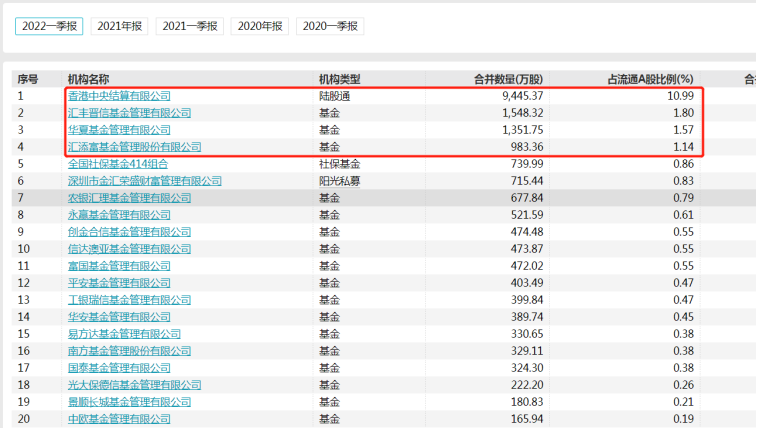Select the 0.83 percentage cell

[684, 181]
